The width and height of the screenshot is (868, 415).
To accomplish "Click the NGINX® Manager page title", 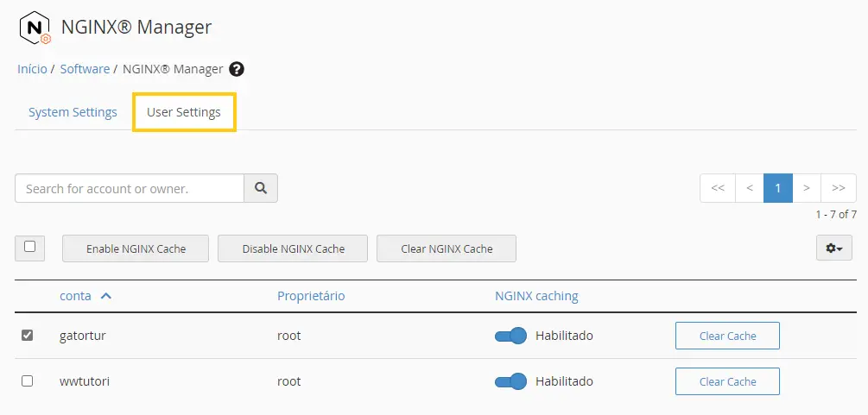I will [136, 27].
